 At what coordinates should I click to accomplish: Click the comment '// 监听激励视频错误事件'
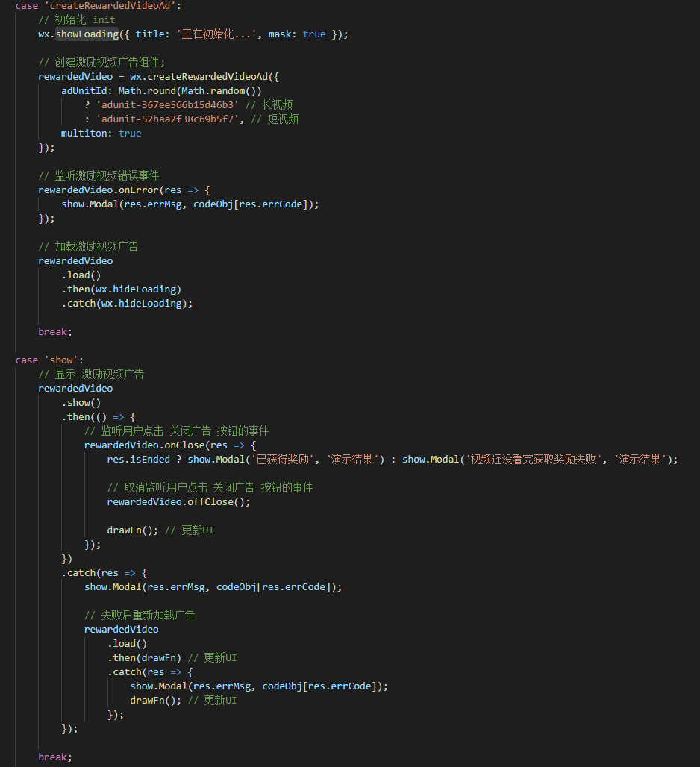(x=99, y=176)
